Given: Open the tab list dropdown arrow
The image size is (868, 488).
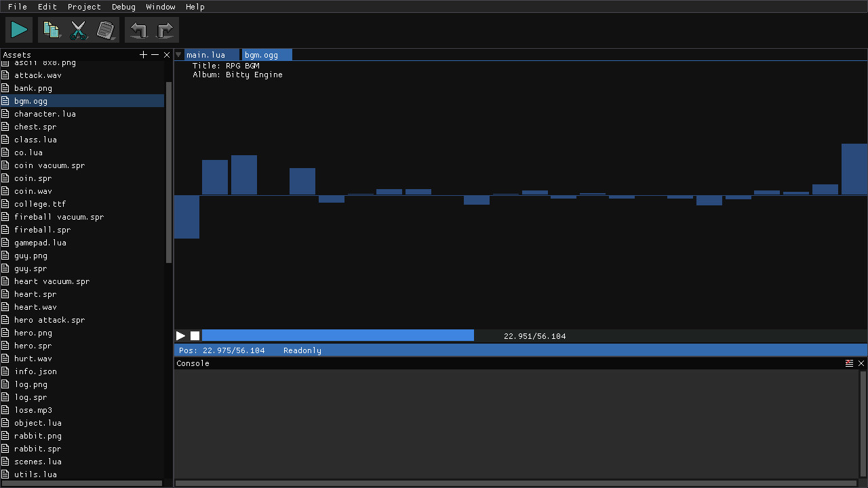Looking at the screenshot, I should (x=178, y=54).
